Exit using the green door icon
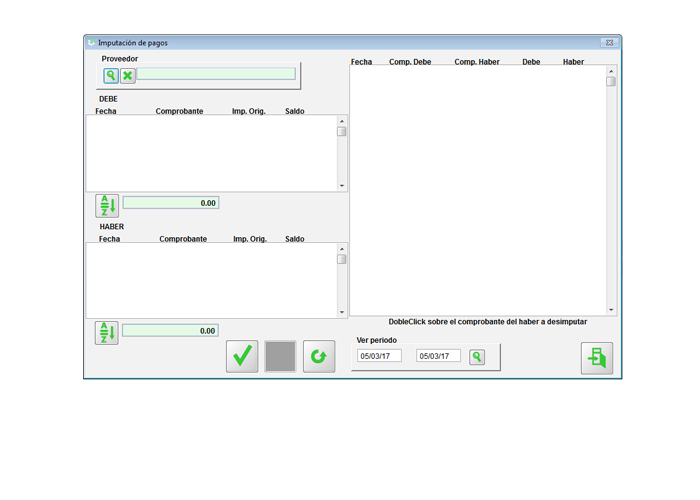The image size is (700, 500). (x=597, y=357)
